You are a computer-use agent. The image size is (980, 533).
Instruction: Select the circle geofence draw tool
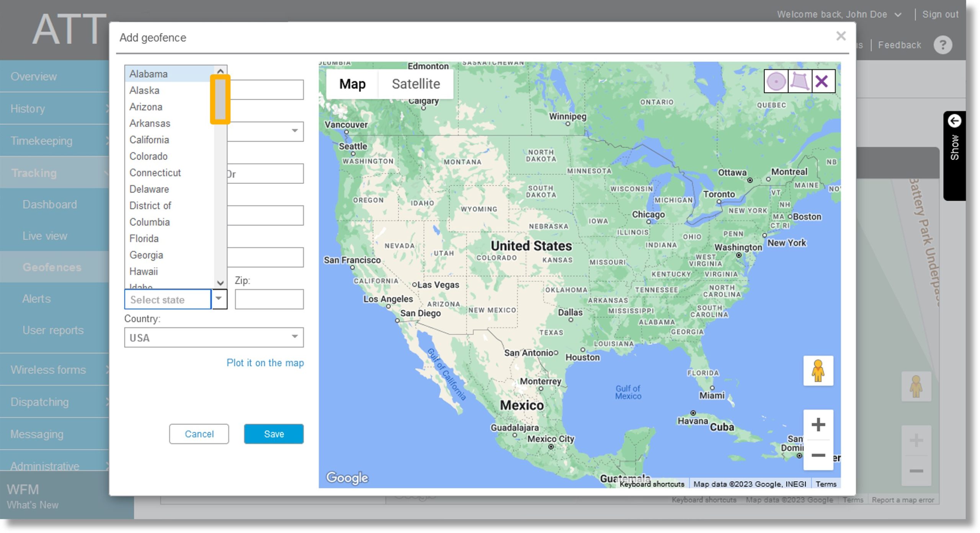(x=777, y=82)
